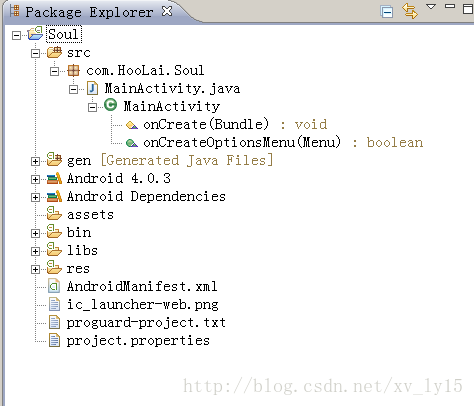Minimize the Package Explorer view
474x406 pixels.
pos(450,6)
